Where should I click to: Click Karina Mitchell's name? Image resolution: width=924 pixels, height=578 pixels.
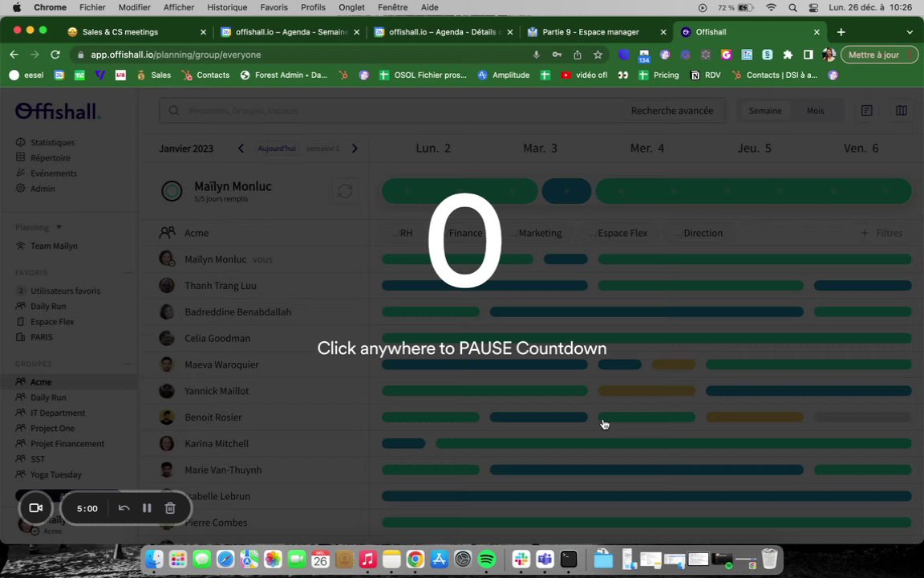tap(217, 443)
